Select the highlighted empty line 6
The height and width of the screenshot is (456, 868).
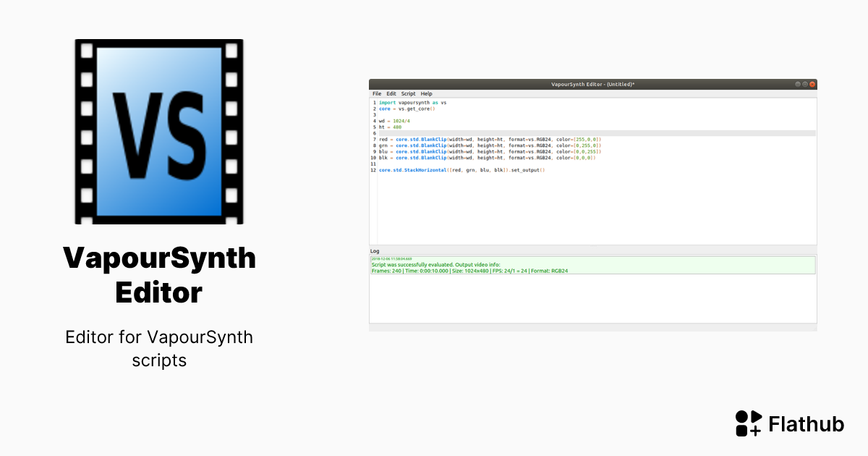(506, 132)
